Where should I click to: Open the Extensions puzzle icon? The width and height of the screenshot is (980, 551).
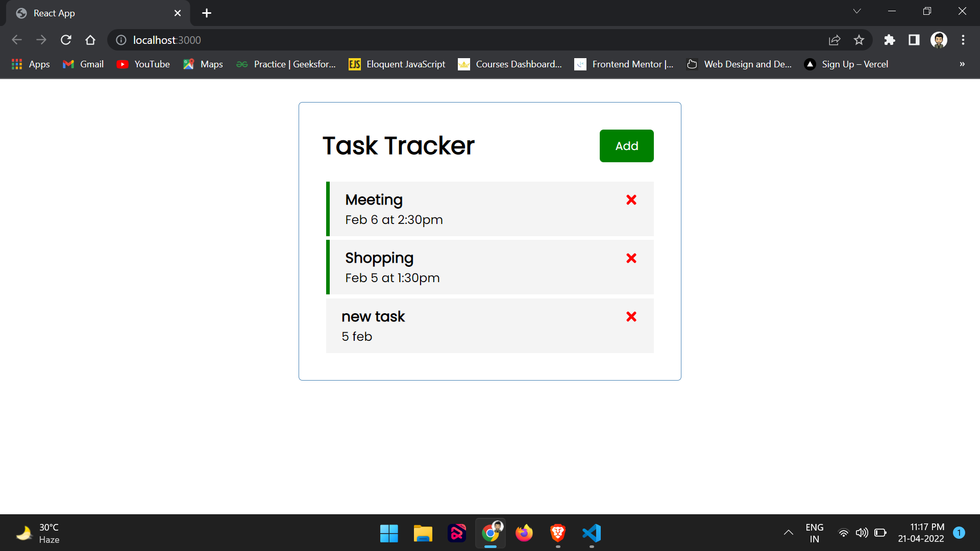(890, 40)
